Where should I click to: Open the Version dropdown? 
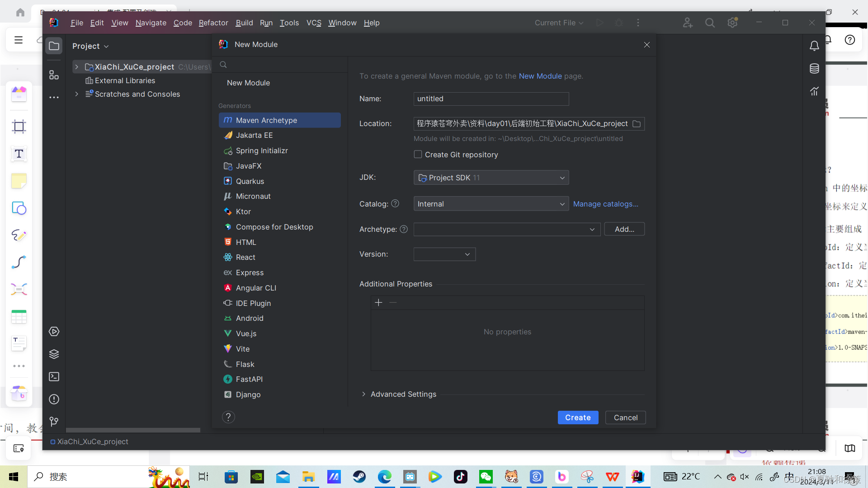click(444, 254)
